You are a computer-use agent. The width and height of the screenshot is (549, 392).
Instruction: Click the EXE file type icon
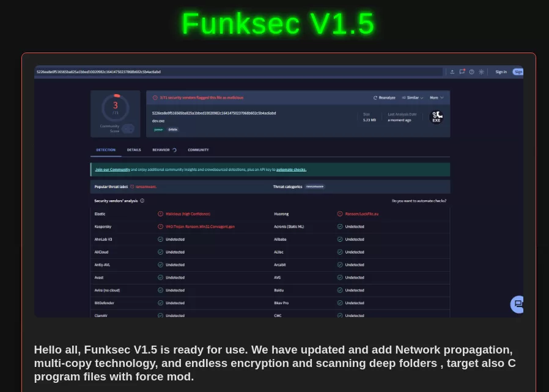click(x=437, y=117)
